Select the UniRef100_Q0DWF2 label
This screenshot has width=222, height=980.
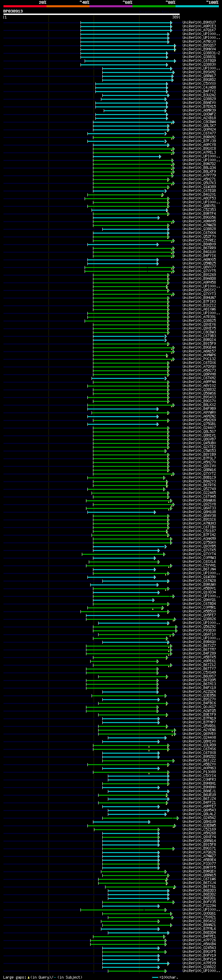(x=199, y=114)
